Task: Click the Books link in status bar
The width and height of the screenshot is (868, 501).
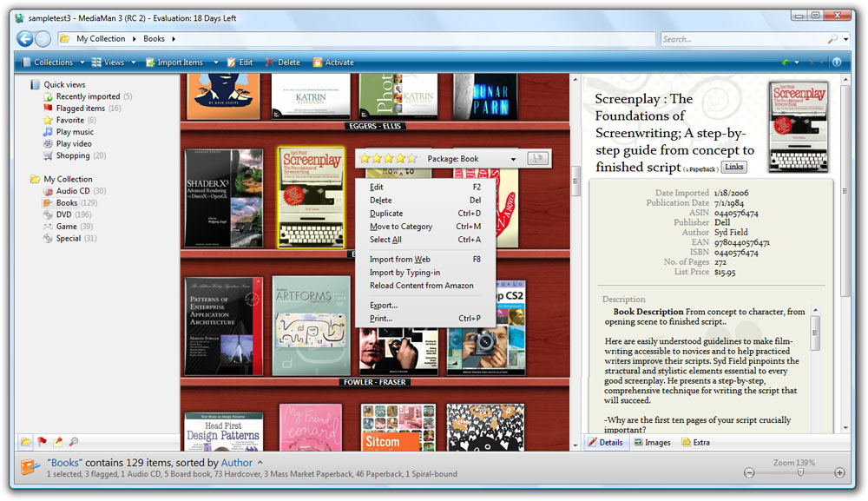Action: [x=65, y=462]
